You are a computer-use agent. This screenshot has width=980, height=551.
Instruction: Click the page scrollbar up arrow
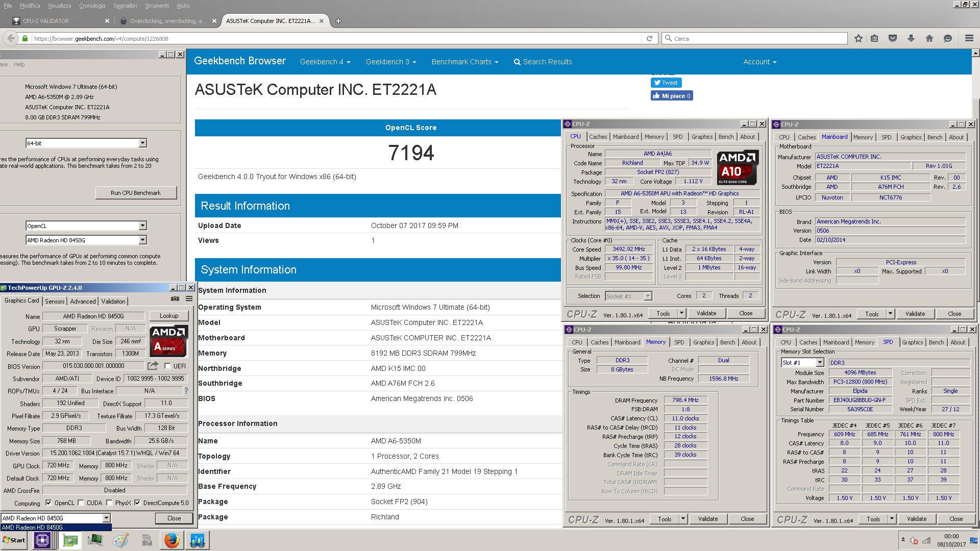tap(975, 53)
